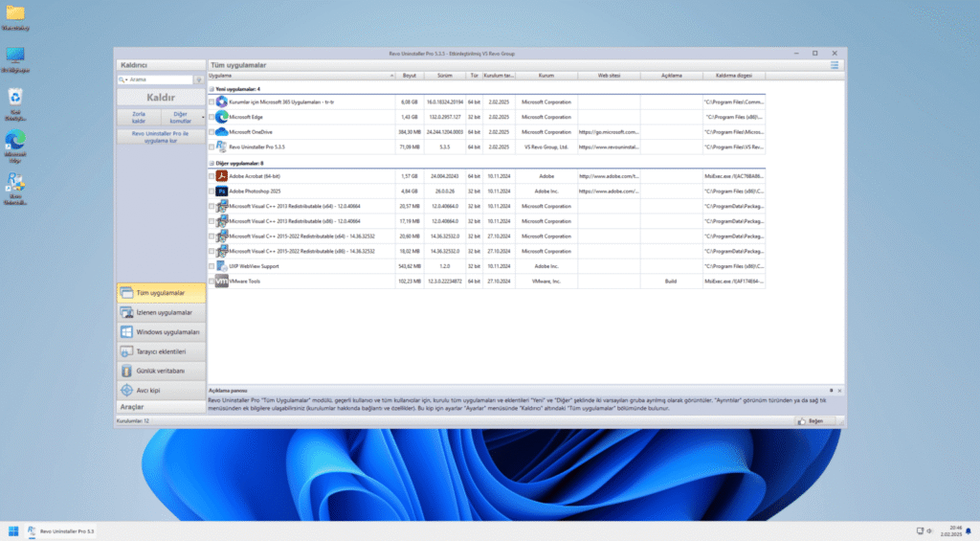Open the Diğer komutlar dropdown arrow
This screenshot has width=980, height=541.
pos(203,117)
